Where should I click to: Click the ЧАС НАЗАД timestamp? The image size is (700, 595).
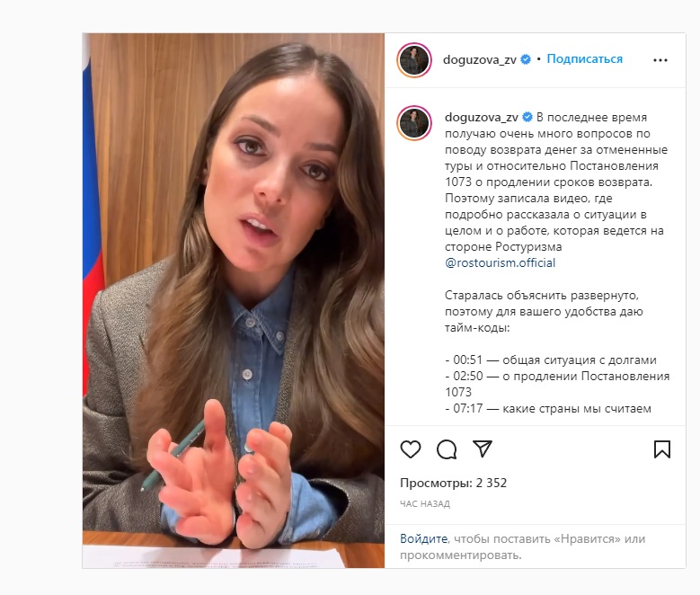tap(425, 504)
